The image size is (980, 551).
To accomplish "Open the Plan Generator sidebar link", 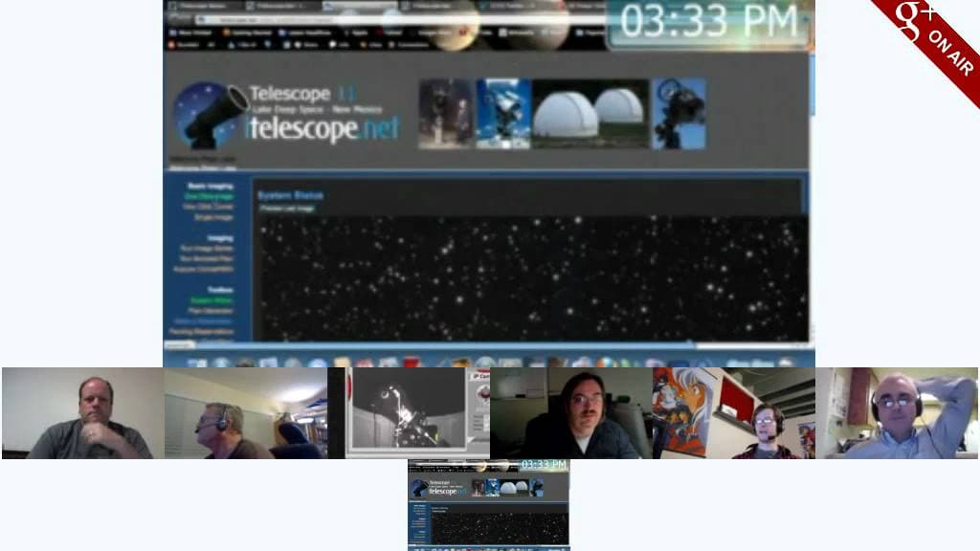I will [x=211, y=311].
